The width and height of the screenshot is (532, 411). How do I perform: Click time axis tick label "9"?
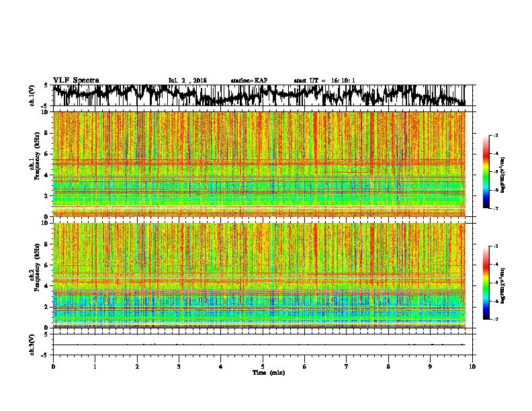tap(430, 367)
